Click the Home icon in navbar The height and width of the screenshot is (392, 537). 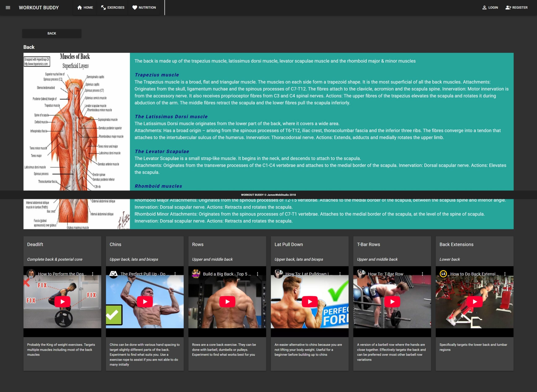click(x=80, y=8)
